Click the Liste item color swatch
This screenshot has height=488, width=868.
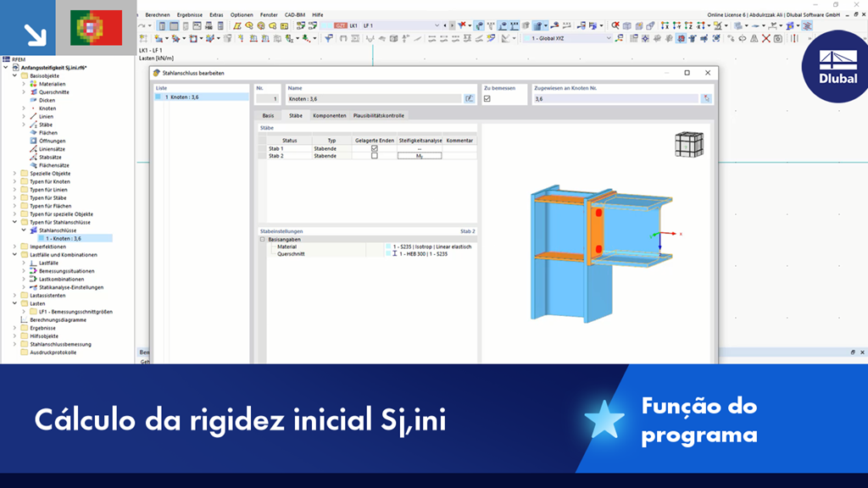coord(159,97)
